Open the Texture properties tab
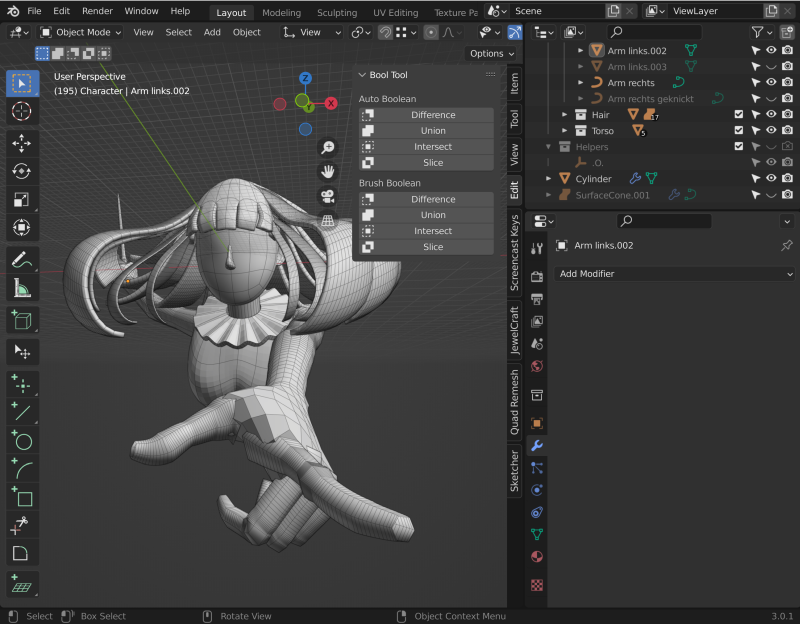800x624 pixels. click(x=537, y=585)
